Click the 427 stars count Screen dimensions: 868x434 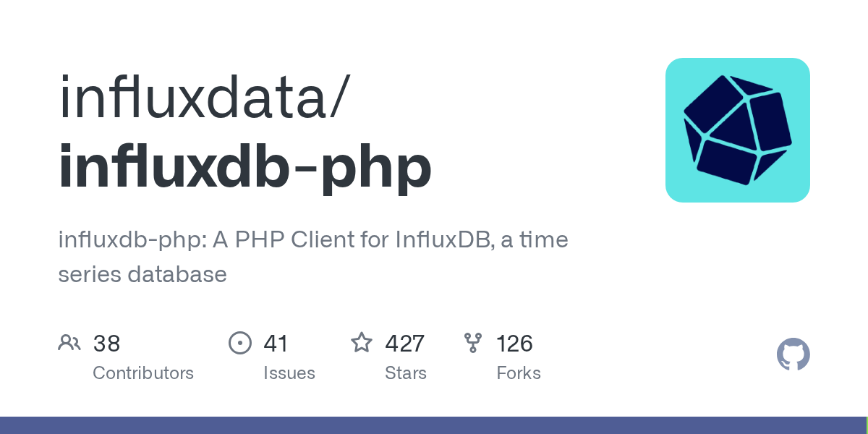pyautogui.click(x=404, y=344)
